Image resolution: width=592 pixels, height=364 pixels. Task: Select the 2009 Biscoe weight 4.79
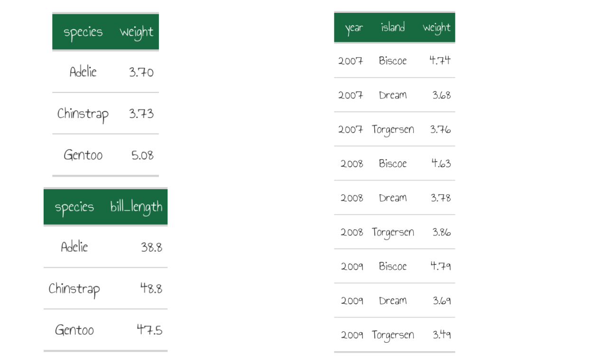(441, 266)
